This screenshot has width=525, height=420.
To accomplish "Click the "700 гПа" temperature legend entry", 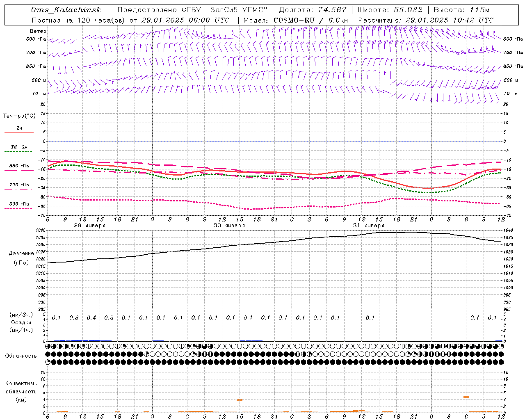I will point(19,185).
